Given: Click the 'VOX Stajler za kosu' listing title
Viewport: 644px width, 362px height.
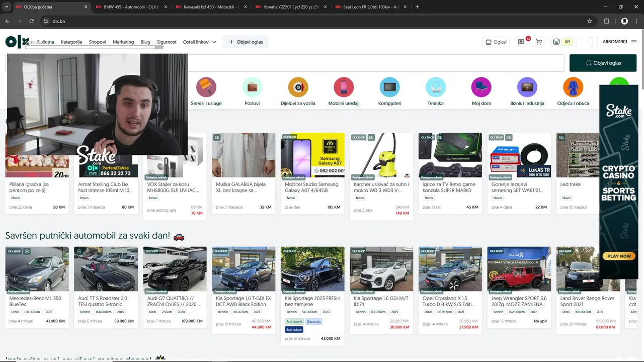Looking at the screenshot, I should (173, 188).
